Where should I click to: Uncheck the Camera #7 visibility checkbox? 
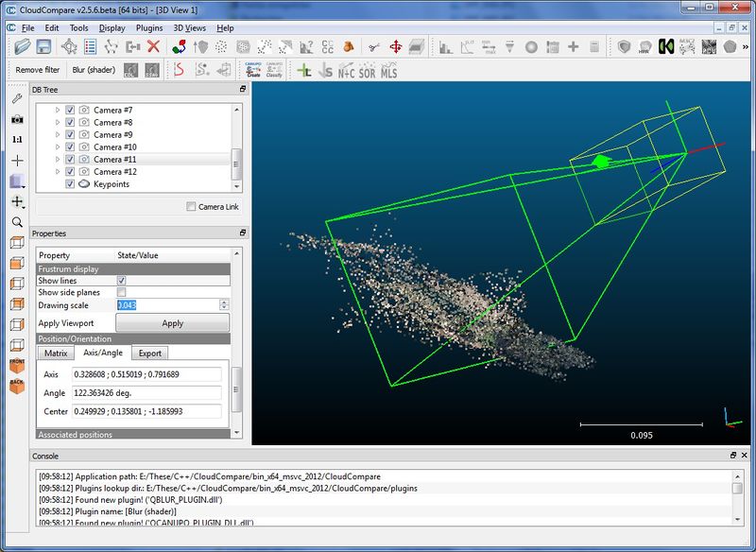click(x=70, y=110)
